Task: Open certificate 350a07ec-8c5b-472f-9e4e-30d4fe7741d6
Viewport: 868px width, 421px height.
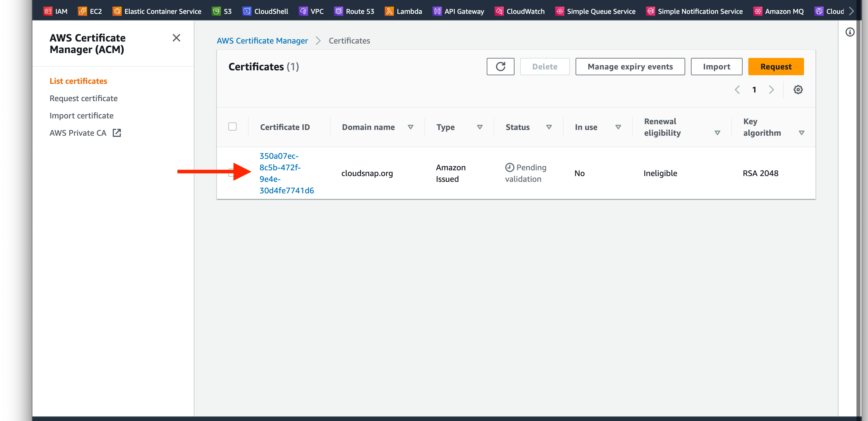Action: point(286,173)
